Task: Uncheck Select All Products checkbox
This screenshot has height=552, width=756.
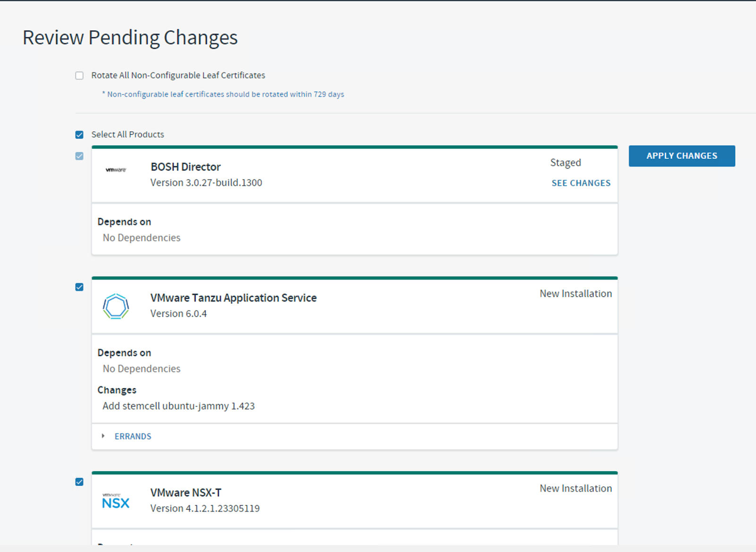Action: click(79, 135)
